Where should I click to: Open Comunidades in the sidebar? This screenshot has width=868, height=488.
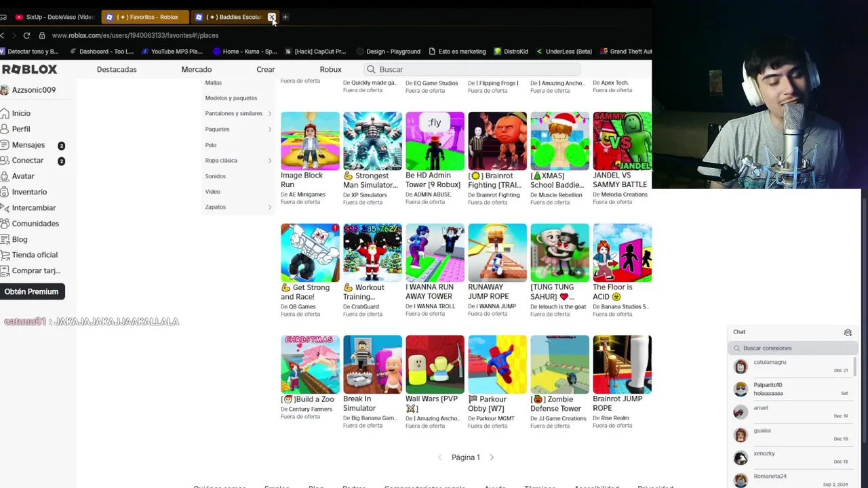tap(35, 223)
